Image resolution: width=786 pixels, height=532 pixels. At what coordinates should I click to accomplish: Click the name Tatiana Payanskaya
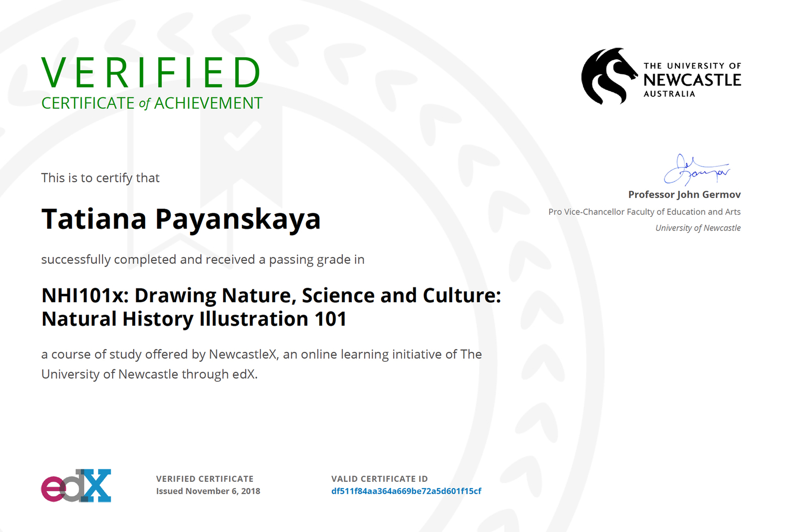tap(181, 219)
